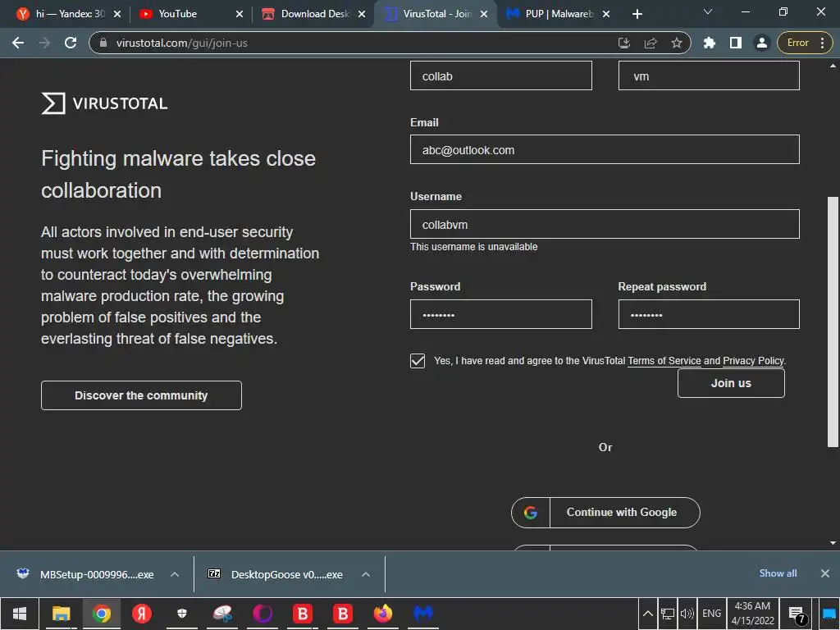Screen dimensions: 840x630
Task: Click the first name field containing collab
Action: coord(501,75)
